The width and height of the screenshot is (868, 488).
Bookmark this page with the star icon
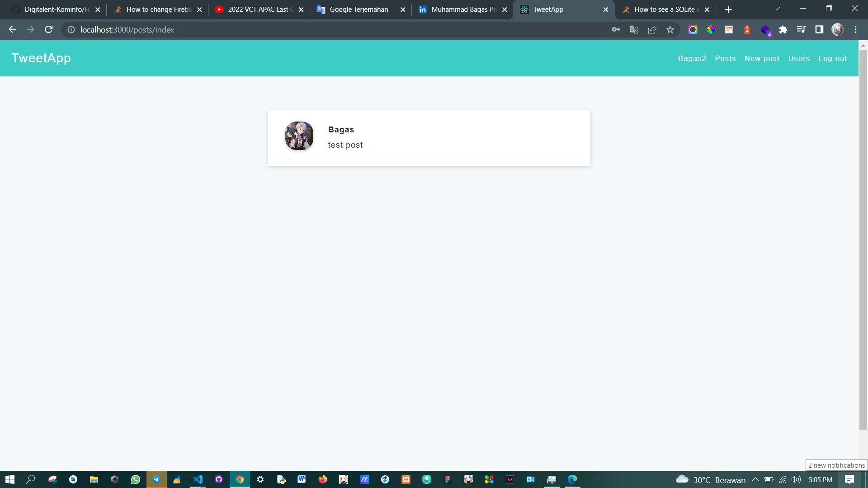coord(670,30)
